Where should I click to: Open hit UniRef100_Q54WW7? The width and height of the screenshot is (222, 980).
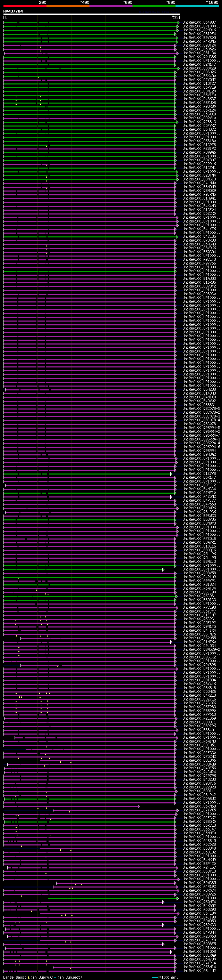click(199, 23)
